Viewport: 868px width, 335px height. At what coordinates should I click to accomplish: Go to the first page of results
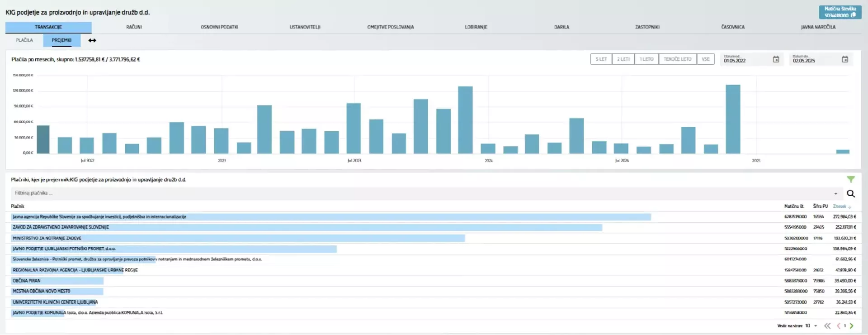827,326
